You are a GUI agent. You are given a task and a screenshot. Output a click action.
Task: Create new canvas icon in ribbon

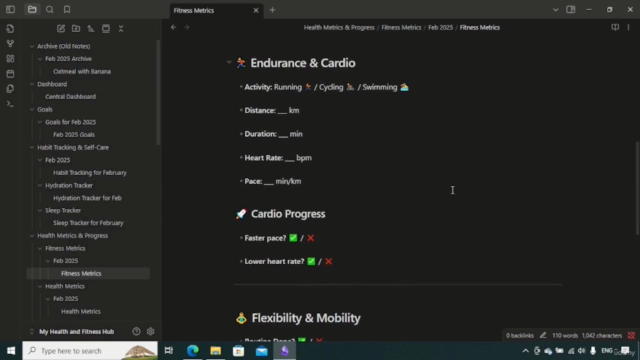tap(10, 59)
